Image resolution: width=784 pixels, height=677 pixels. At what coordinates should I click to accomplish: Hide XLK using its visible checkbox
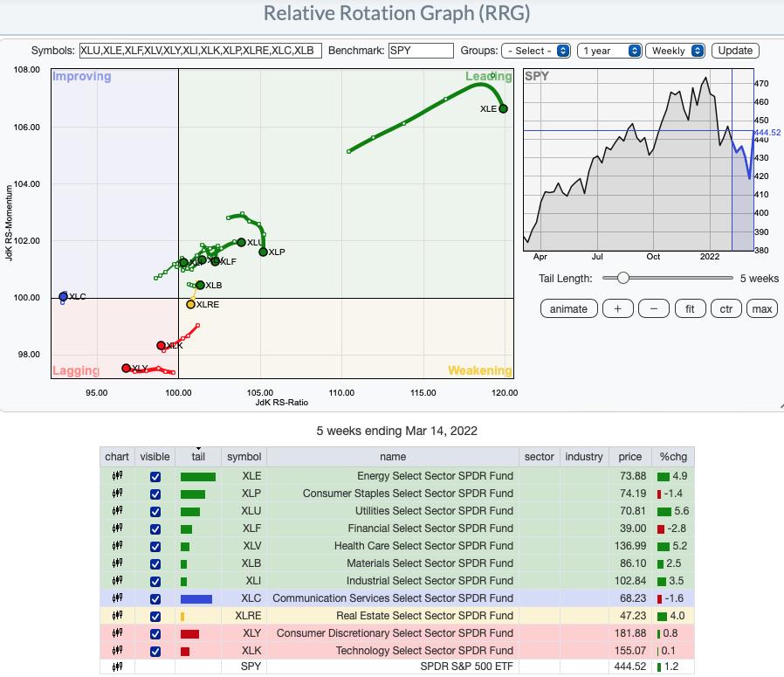155,651
